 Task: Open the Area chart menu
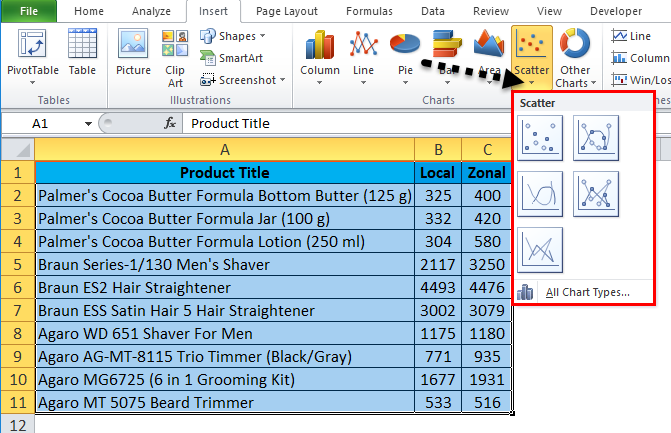[x=489, y=57]
